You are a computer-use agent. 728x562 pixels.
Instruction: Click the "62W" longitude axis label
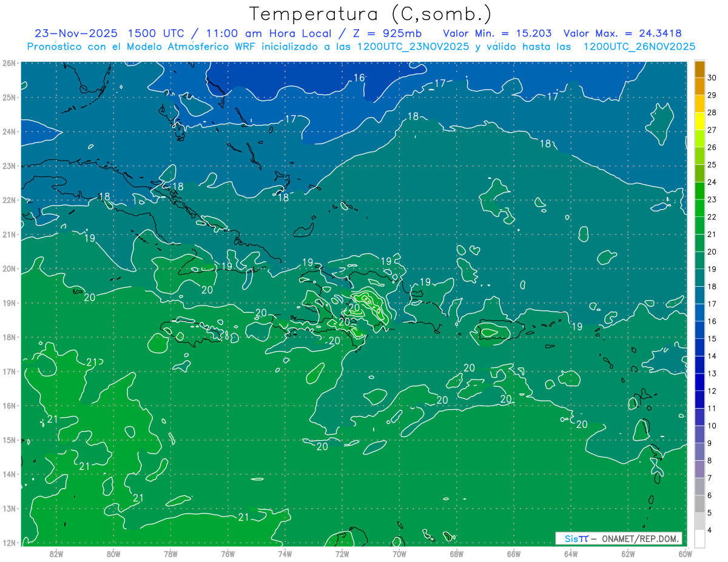[x=628, y=554]
